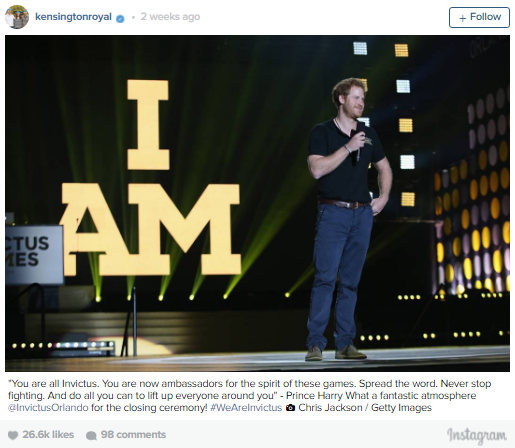View the 26.6k likes count
This screenshot has height=448, width=515.
(48, 435)
